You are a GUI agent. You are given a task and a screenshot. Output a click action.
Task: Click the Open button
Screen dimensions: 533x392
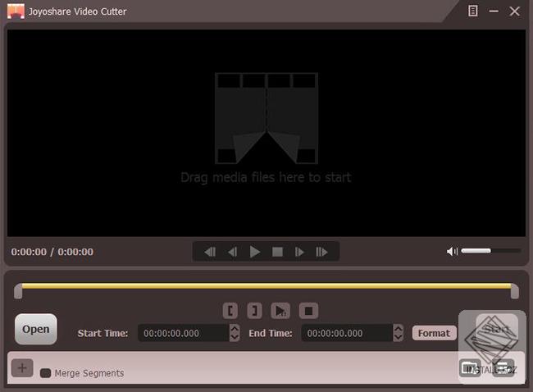(36, 329)
